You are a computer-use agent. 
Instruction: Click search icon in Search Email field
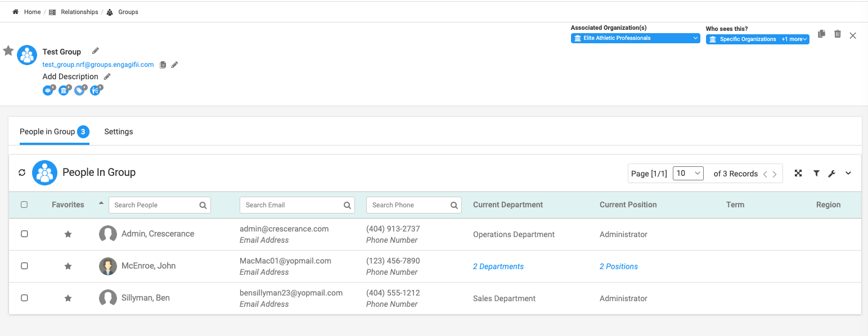[x=347, y=205]
